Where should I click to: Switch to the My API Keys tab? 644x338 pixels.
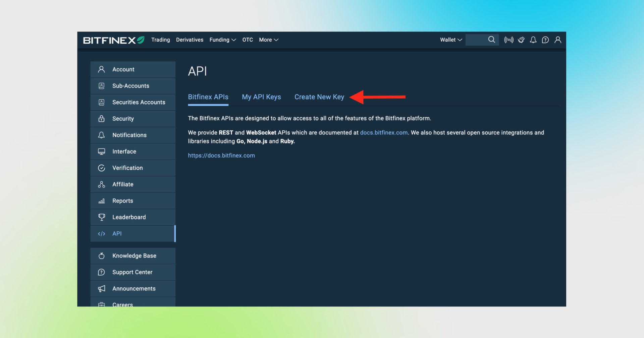[x=261, y=97]
